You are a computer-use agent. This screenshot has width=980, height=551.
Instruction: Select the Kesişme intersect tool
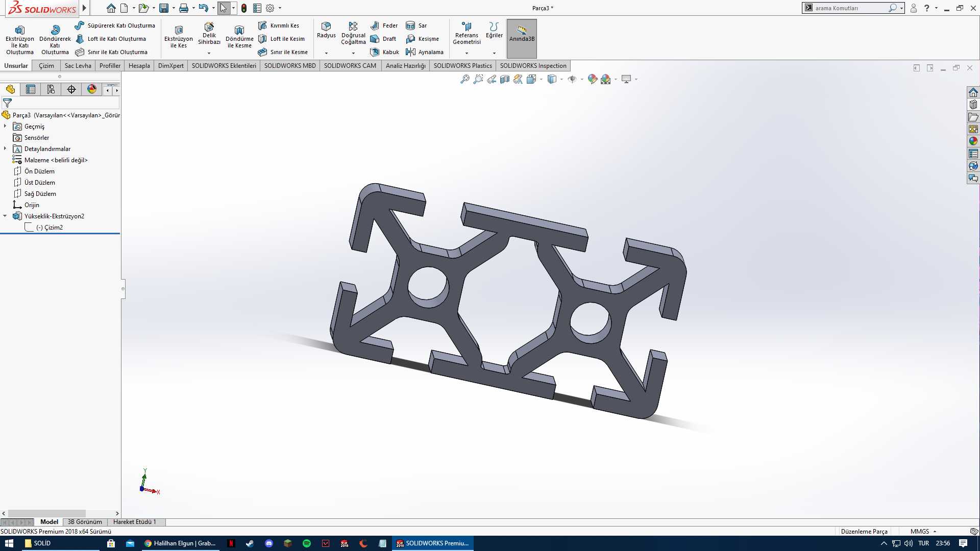(423, 39)
